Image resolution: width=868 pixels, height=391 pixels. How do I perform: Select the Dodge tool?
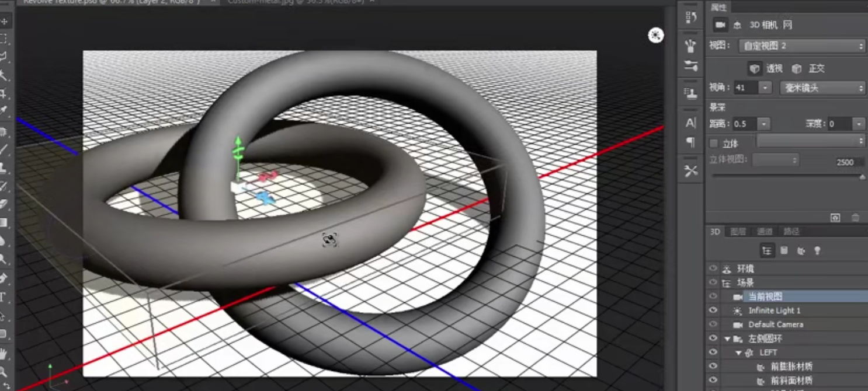tap(4, 259)
